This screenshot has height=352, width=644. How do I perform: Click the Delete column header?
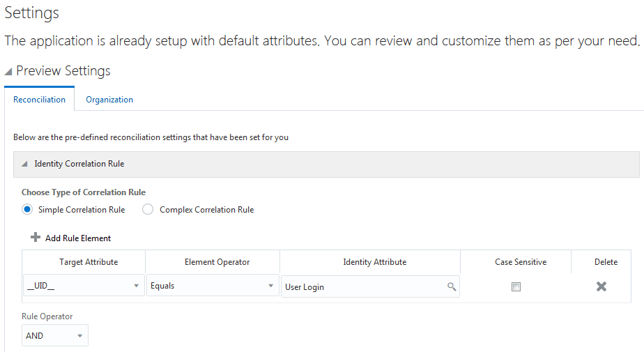tap(606, 262)
